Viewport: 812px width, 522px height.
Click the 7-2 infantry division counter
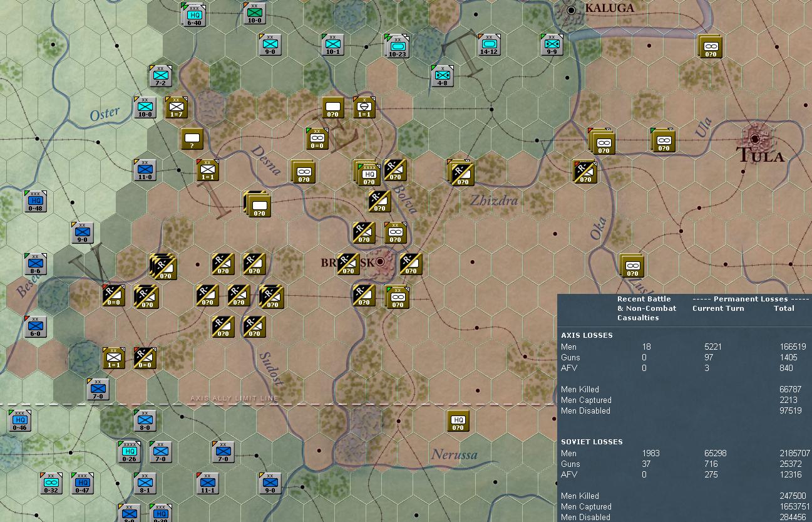[x=160, y=76]
